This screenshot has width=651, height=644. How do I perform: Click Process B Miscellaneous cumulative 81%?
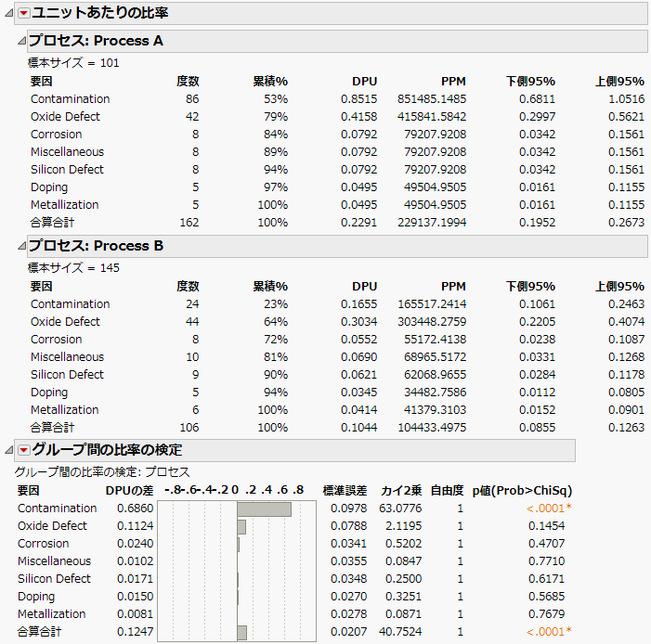tap(276, 357)
